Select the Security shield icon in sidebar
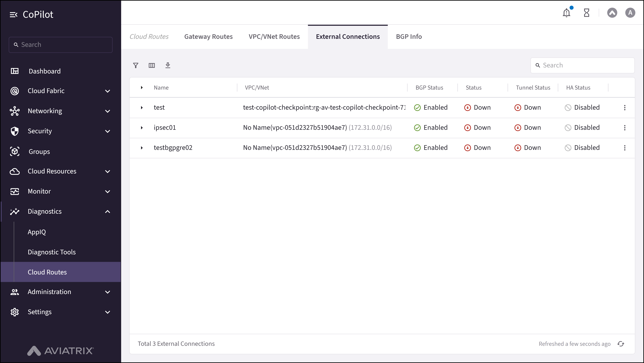This screenshot has height=363, width=644. click(15, 131)
